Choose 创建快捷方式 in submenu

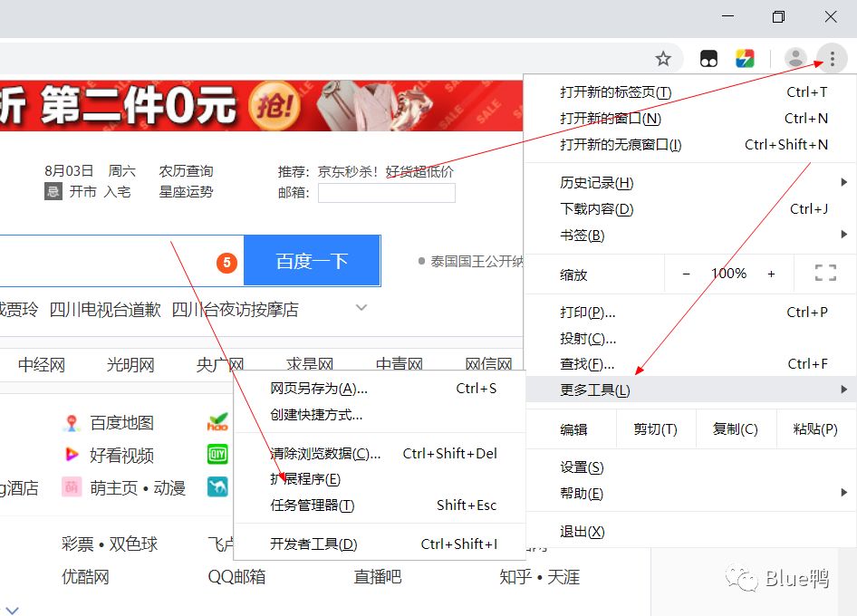pos(380,415)
